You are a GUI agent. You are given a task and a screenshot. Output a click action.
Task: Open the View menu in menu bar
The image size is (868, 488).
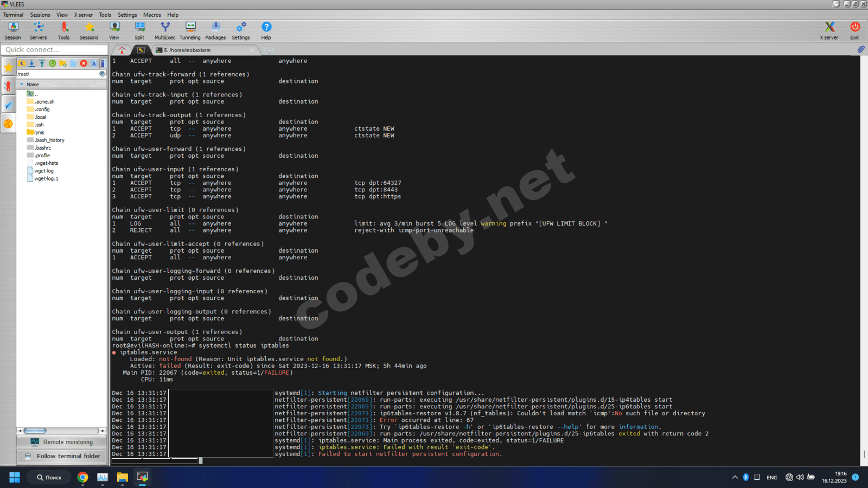click(x=62, y=15)
